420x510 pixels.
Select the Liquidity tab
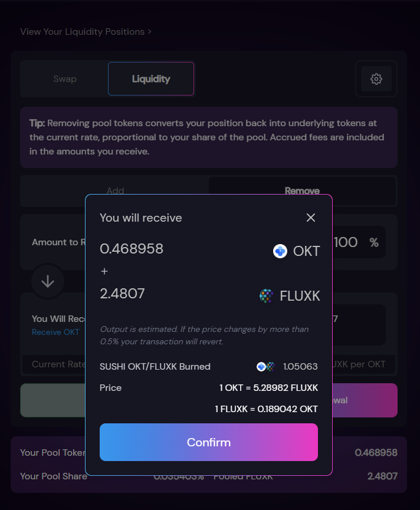tap(151, 79)
